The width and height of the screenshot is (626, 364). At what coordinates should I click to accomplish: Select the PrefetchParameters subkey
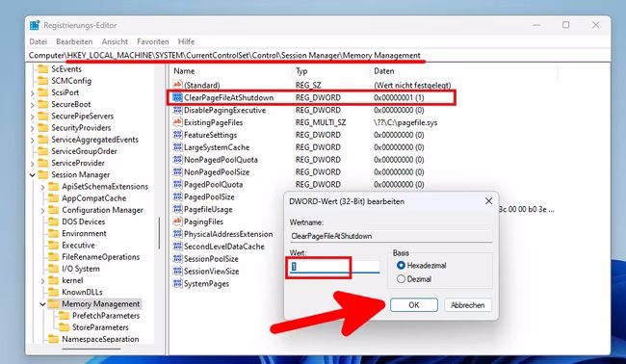tap(106, 316)
